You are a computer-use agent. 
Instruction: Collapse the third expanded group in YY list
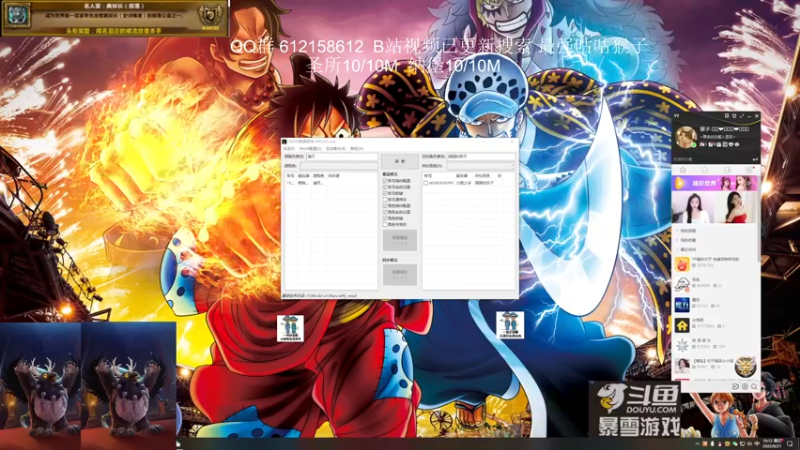click(677, 249)
